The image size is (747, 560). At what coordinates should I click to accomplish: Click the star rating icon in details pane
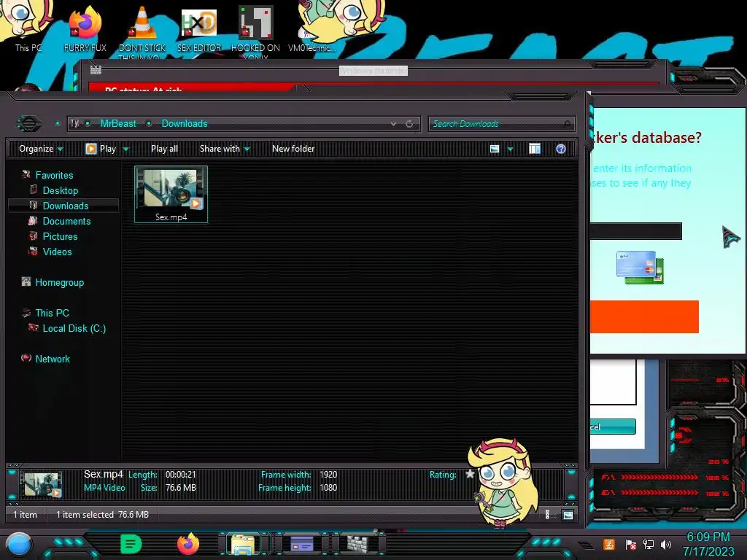(470, 474)
